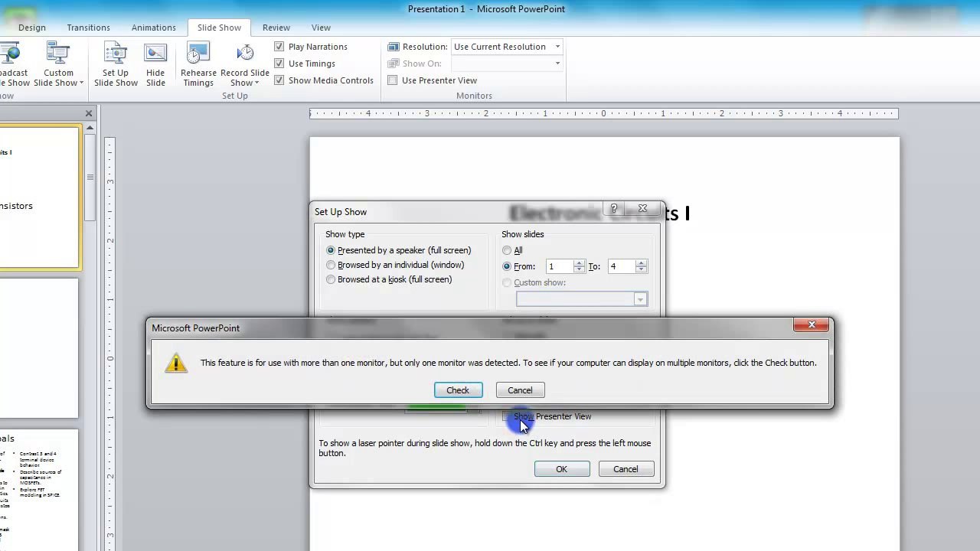Open the Review tab
The width and height of the screenshot is (980, 551).
tap(276, 28)
